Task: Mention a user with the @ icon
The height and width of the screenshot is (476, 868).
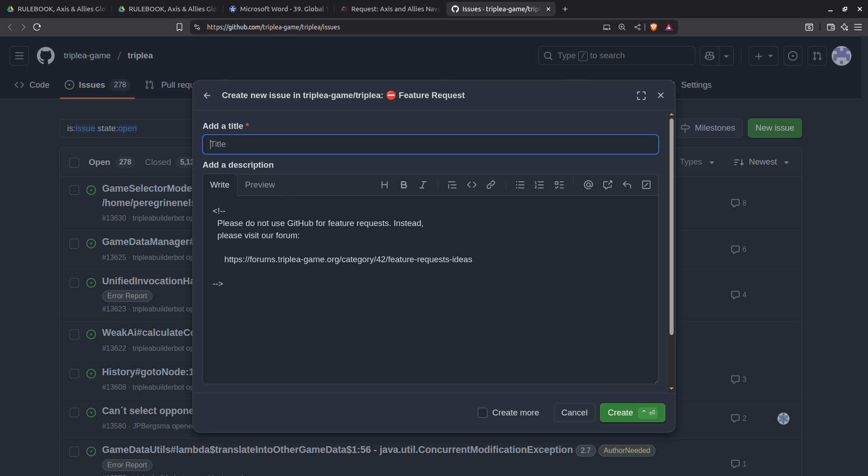Action: [588, 185]
